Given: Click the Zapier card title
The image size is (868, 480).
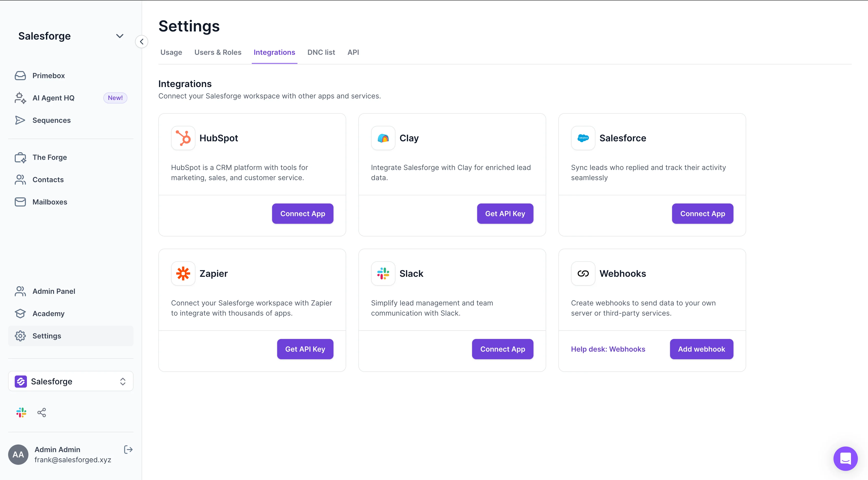Looking at the screenshot, I should [214, 273].
